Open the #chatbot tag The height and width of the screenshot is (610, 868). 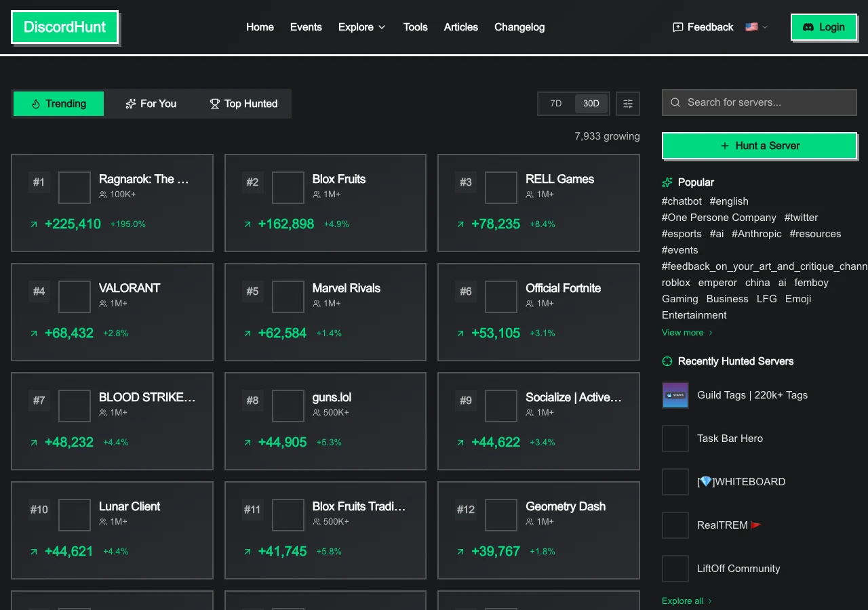[x=682, y=201]
